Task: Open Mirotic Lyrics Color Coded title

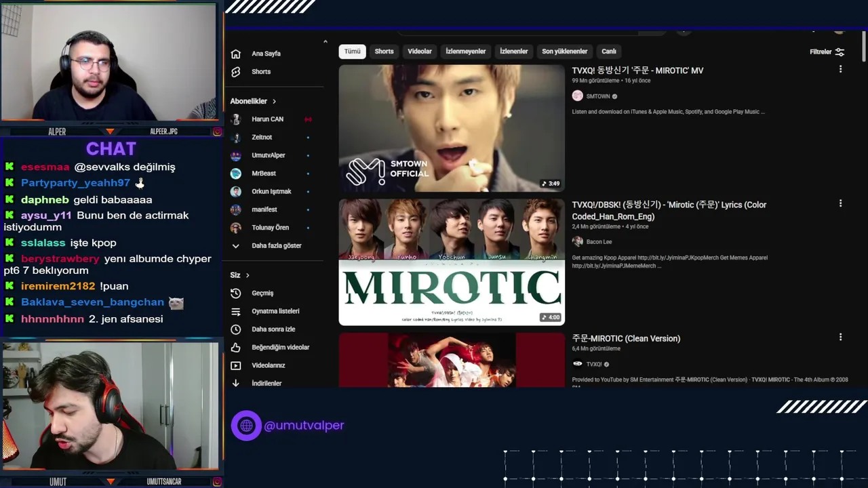Action: coord(669,211)
